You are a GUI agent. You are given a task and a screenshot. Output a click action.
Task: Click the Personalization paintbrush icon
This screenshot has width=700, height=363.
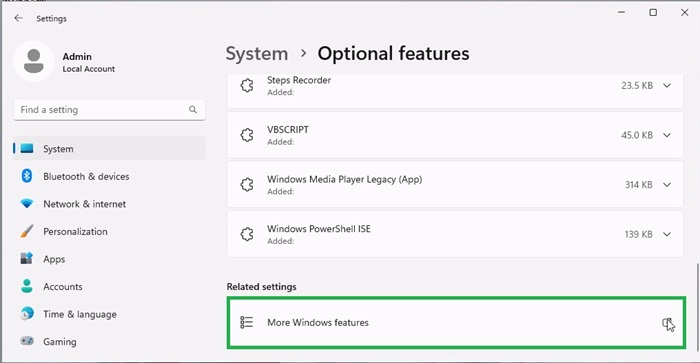click(x=27, y=231)
